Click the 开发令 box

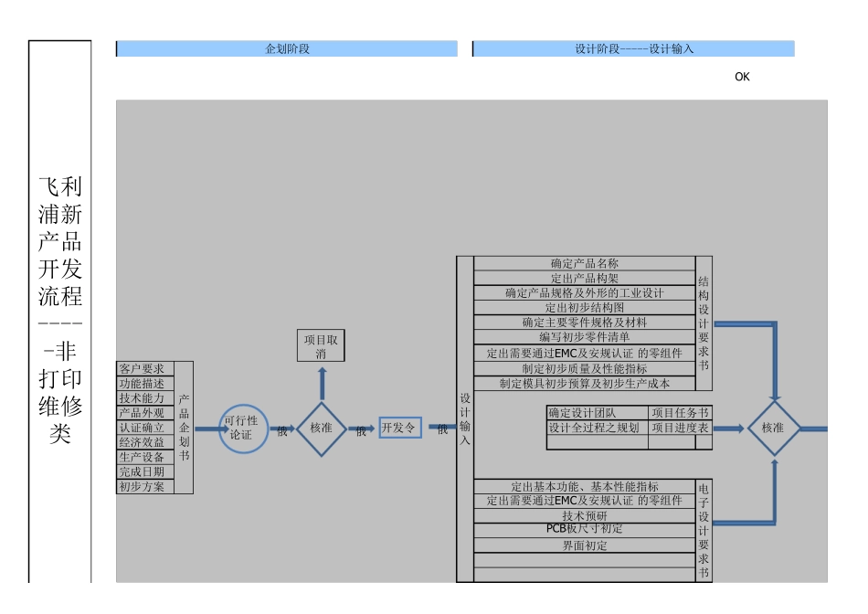tap(400, 428)
